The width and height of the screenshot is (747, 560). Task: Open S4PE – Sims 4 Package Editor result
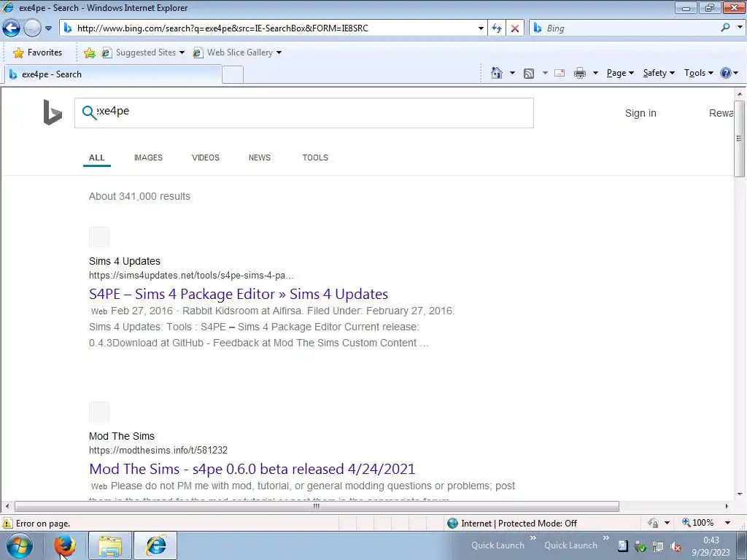pos(239,294)
